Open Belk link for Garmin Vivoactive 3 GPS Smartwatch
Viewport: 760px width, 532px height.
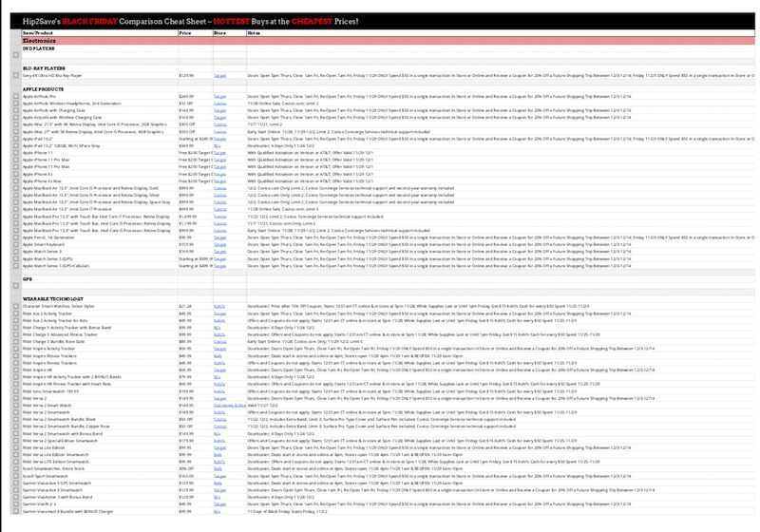pyautogui.click(x=218, y=483)
